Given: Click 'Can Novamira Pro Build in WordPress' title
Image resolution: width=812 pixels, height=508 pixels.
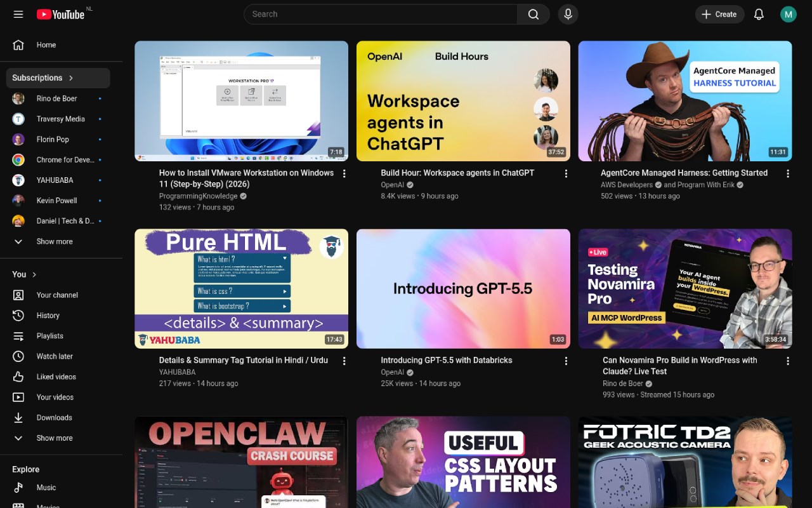Looking at the screenshot, I should [x=680, y=366].
